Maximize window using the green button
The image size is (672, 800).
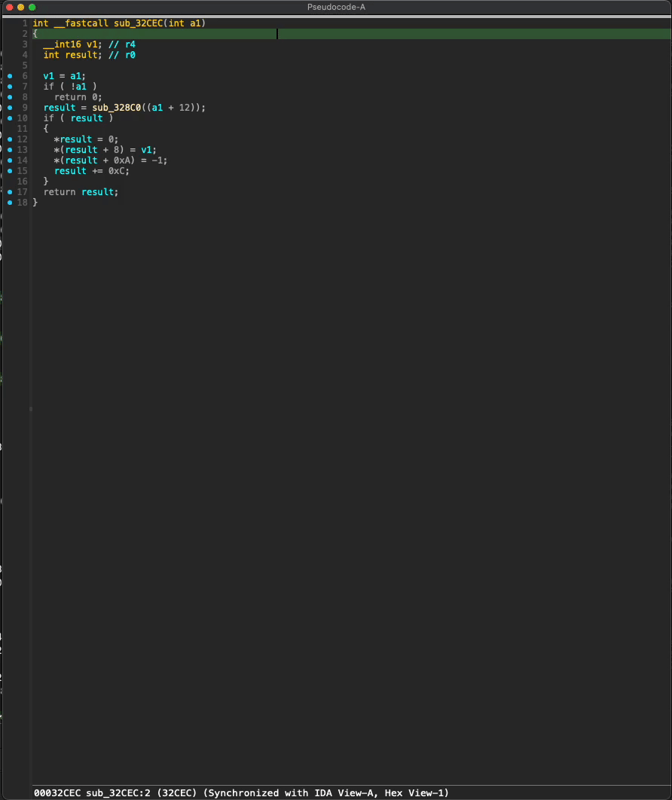[x=32, y=7]
